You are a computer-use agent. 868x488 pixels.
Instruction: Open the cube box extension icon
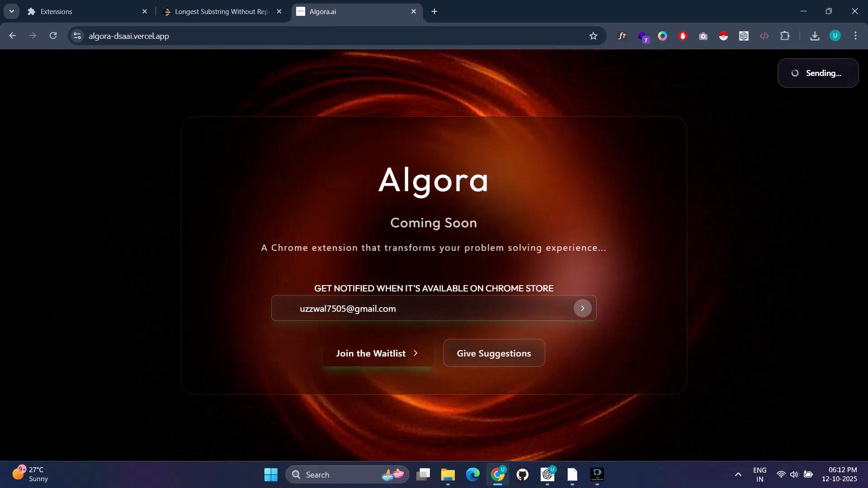pos(744,36)
